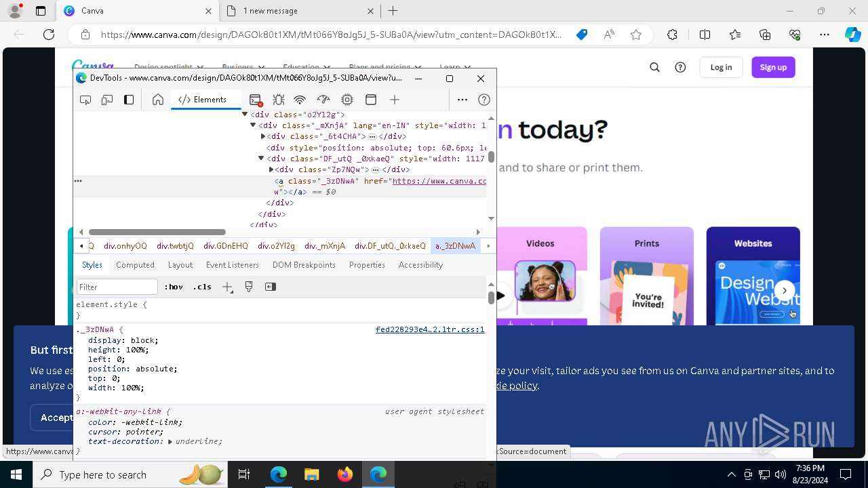
Task: Toggle rendering emulations paintbrush icon
Action: click(249, 287)
